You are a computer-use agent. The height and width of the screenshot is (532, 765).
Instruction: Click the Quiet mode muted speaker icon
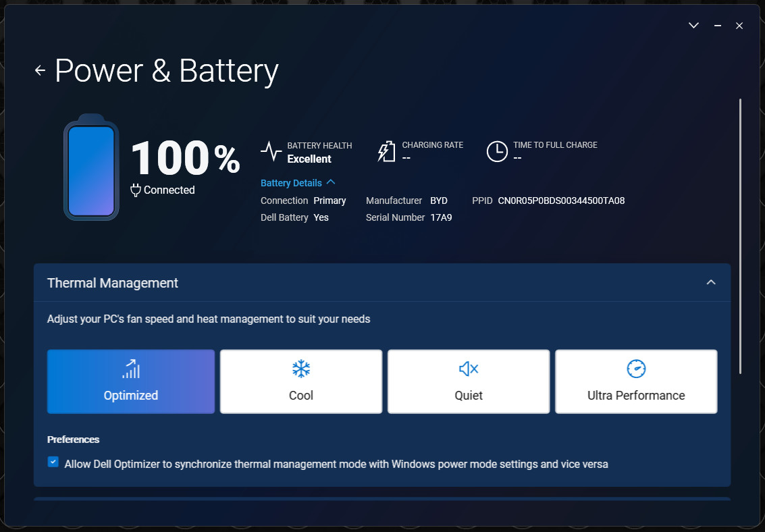click(469, 369)
